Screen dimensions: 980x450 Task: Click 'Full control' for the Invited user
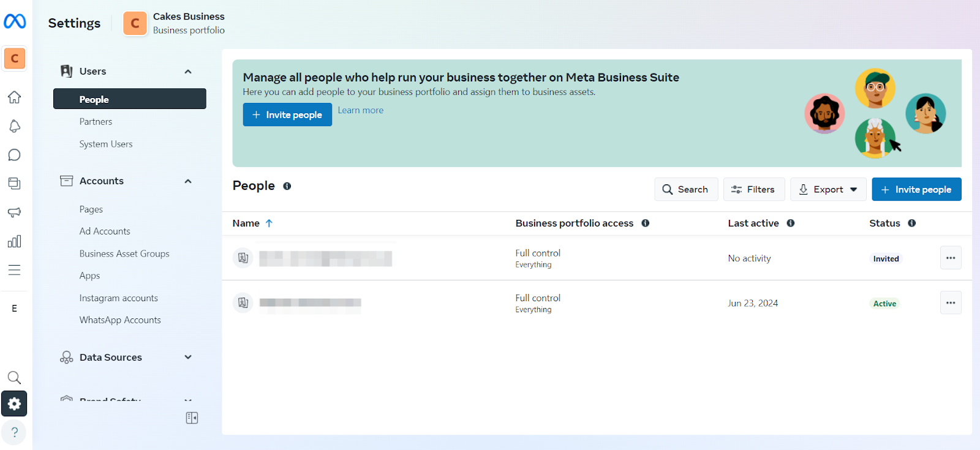[x=538, y=253]
